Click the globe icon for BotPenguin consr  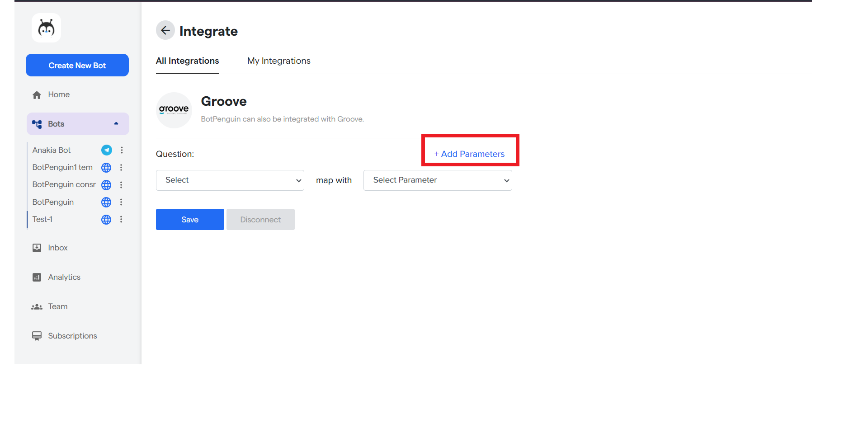click(x=106, y=185)
